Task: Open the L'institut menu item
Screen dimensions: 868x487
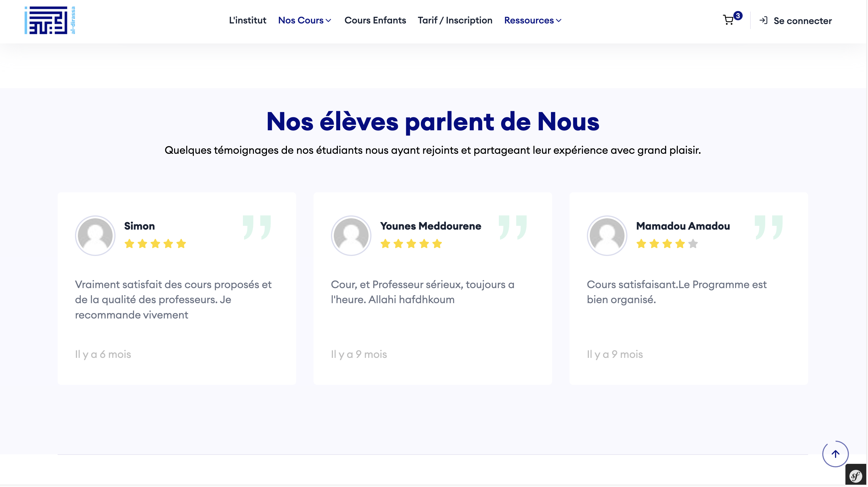Action: coord(247,20)
